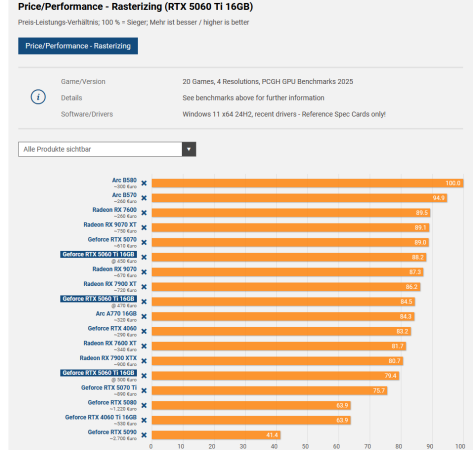The width and height of the screenshot is (474, 450).
Task: Click the Arc A770 16GB product name
Action: click(116, 313)
